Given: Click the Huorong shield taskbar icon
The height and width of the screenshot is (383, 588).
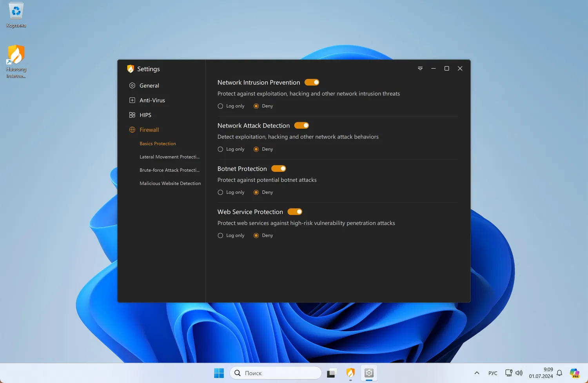Looking at the screenshot, I should pos(350,373).
